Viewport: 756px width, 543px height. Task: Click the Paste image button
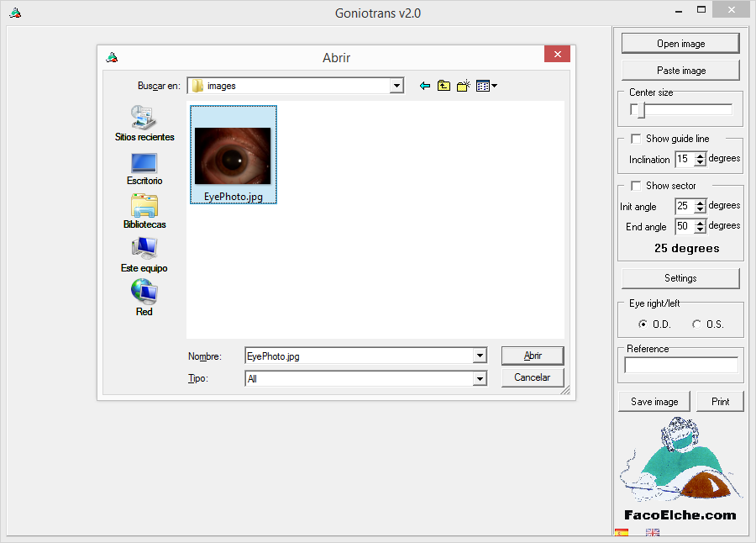680,71
